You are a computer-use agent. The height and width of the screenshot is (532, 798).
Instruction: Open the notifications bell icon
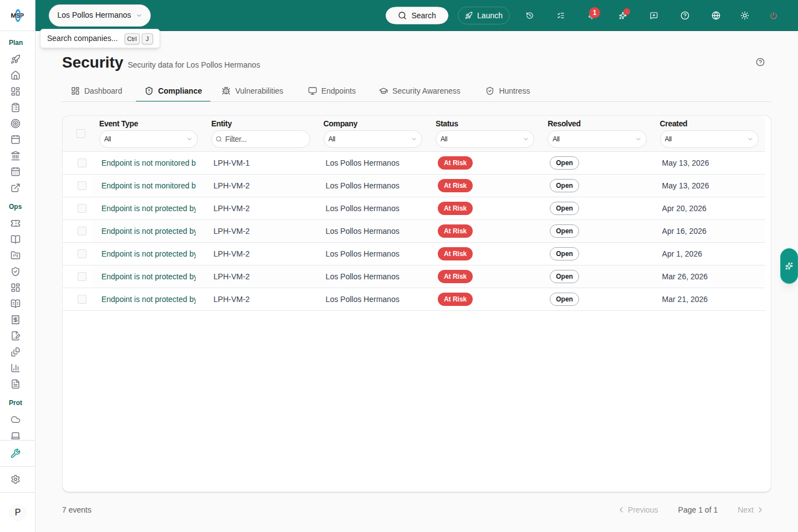tap(592, 16)
